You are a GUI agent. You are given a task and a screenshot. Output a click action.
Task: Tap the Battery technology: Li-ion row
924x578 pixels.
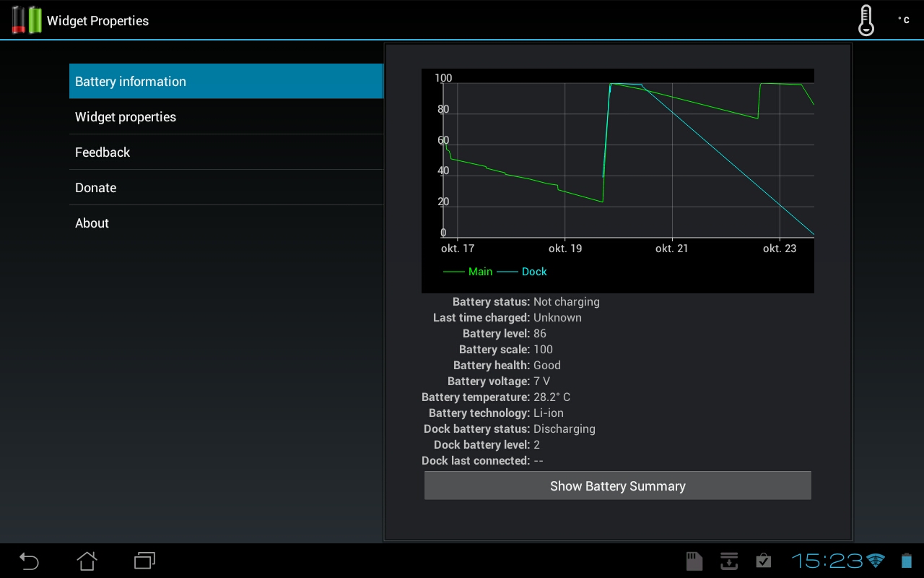(497, 413)
